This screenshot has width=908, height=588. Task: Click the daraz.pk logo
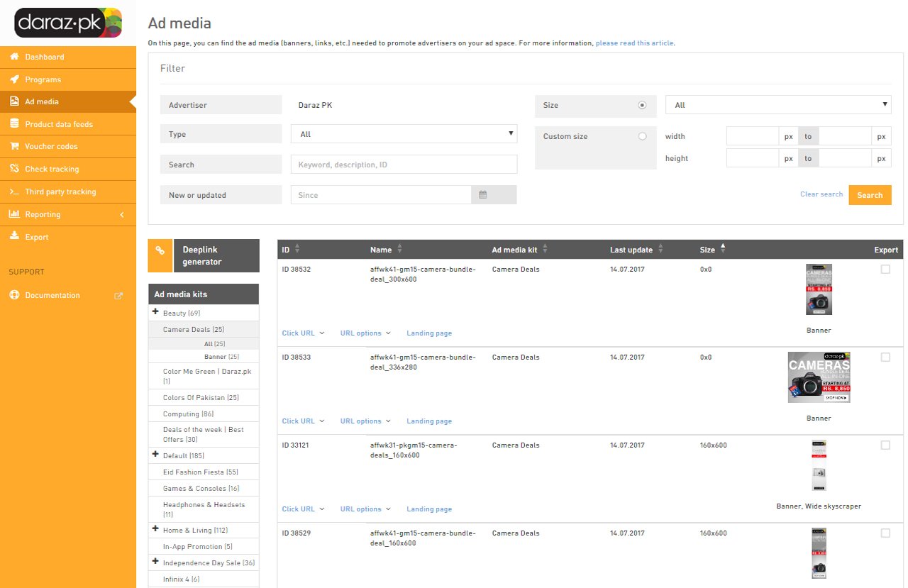[x=68, y=23]
